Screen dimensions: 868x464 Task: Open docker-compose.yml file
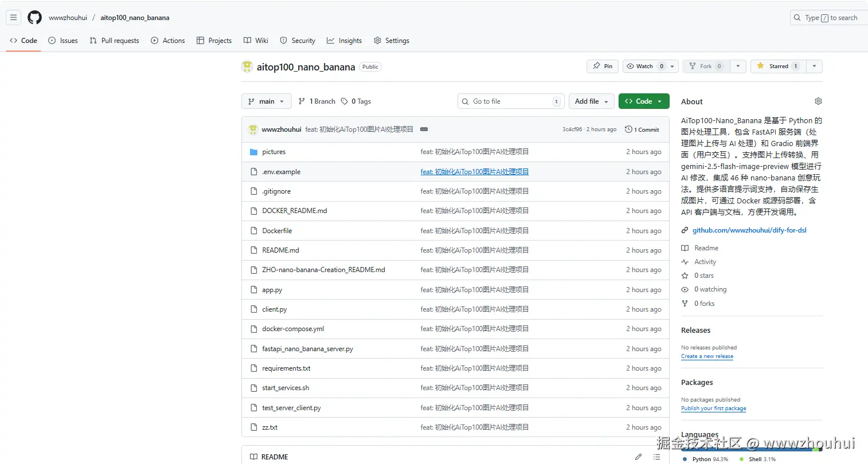pyautogui.click(x=293, y=329)
